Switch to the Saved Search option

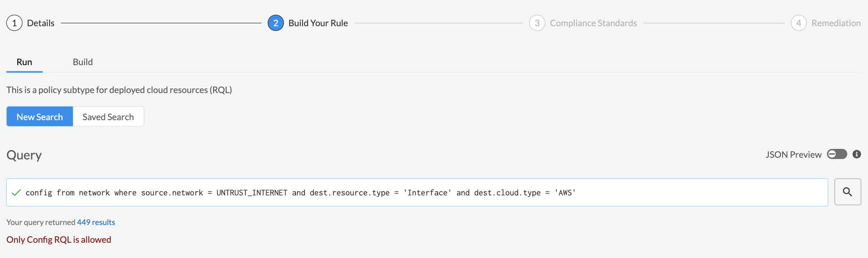[x=108, y=117]
